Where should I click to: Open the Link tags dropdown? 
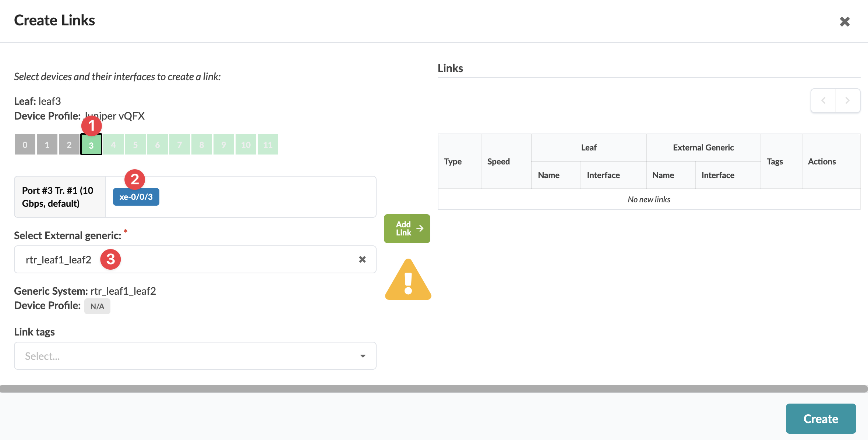point(195,356)
